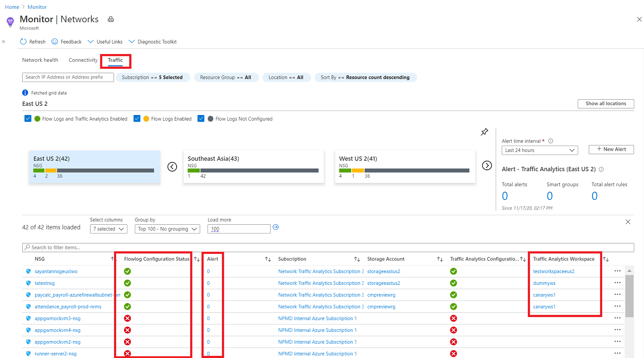This screenshot has width=644, height=358.
Task: Open more options for sayantannsgeustwo row
Action: (x=617, y=271)
